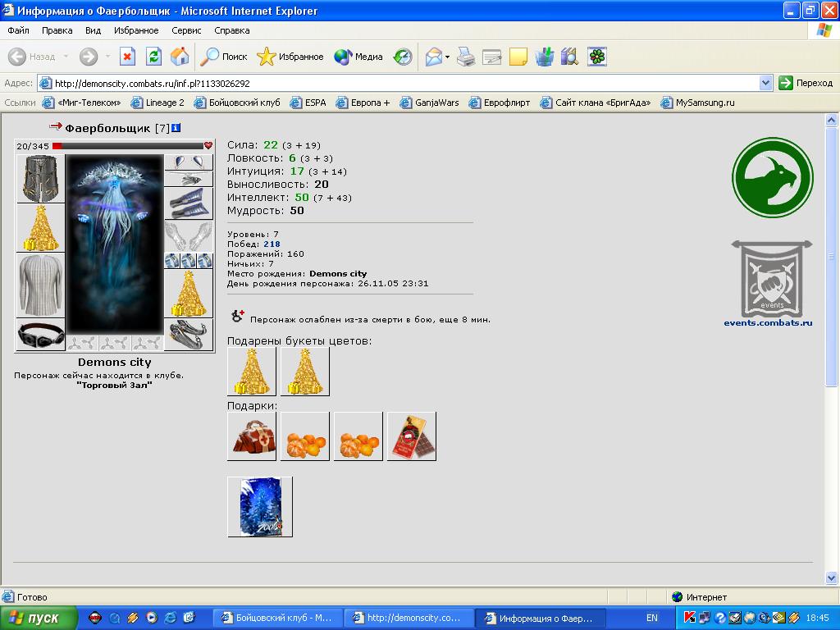Open the Lineage 2 bookmark link
This screenshot has width=840, height=630.
coord(157,103)
